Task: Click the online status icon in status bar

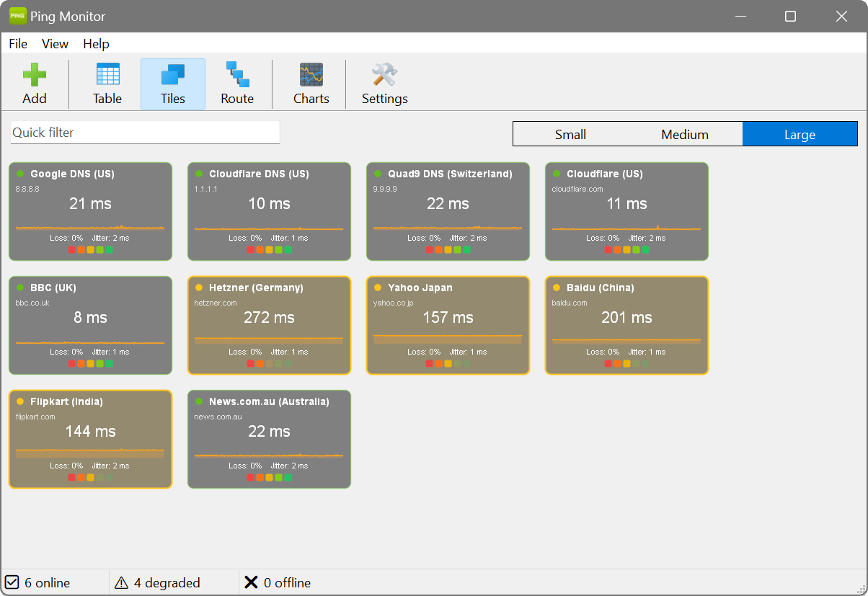Action: pyautogui.click(x=13, y=582)
